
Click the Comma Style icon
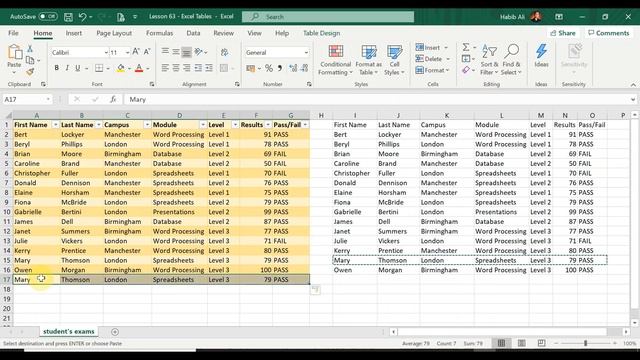coord(280,69)
